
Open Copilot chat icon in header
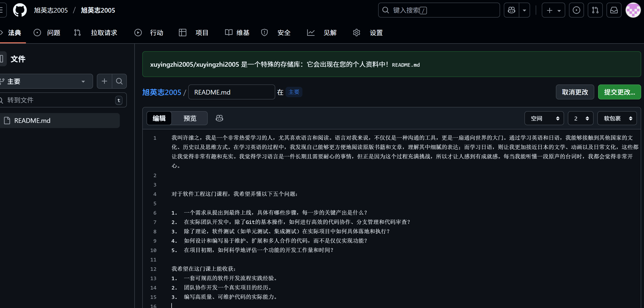(x=511, y=10)
